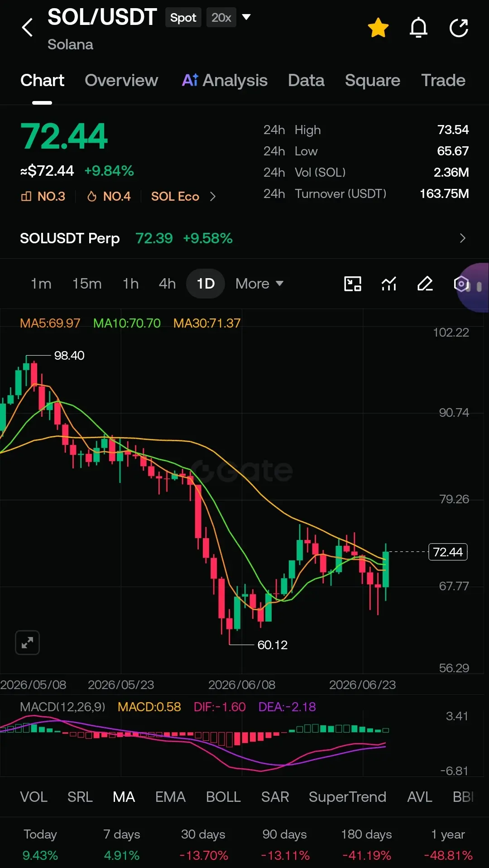This screenshot has width=489, height=868.
Task: Open picture-in-picture chart icon
Action: click(353, 284)
